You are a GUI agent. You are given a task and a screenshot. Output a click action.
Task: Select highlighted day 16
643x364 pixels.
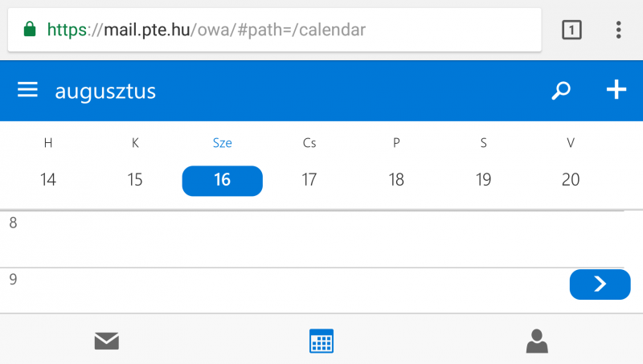tap(223, 181)
